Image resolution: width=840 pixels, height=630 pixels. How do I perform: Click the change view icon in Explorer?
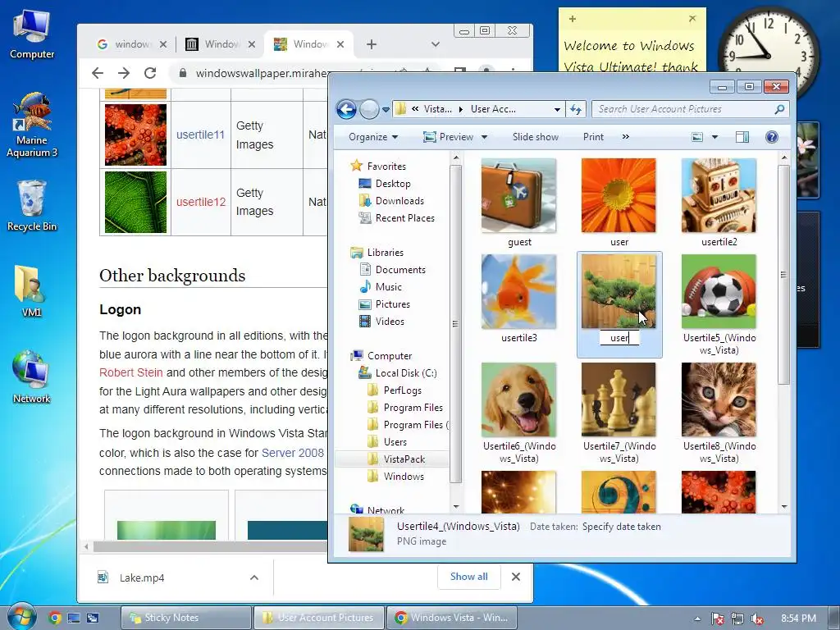point(697,137)
